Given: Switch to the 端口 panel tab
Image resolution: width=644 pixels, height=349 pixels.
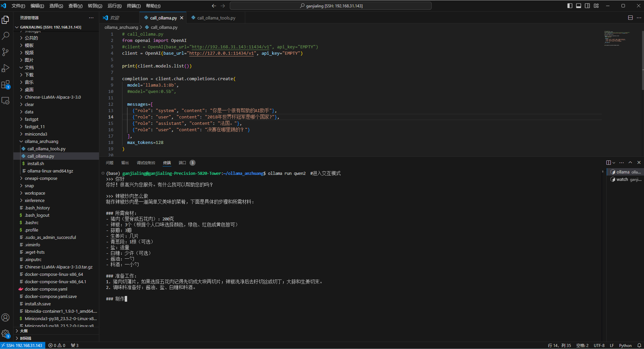Looking at the screenshot, I should coord(182,163).
